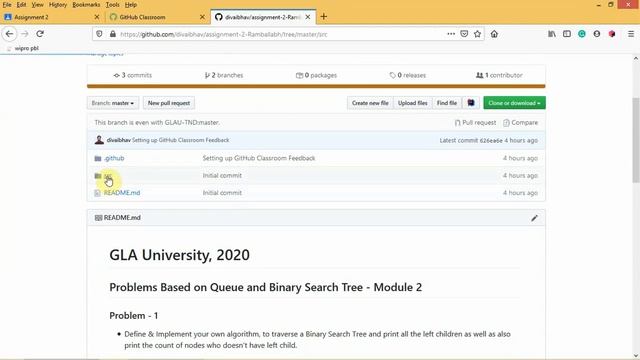
Task: Open the wipro pbl bookmark
Action: [x=23, y=48]
